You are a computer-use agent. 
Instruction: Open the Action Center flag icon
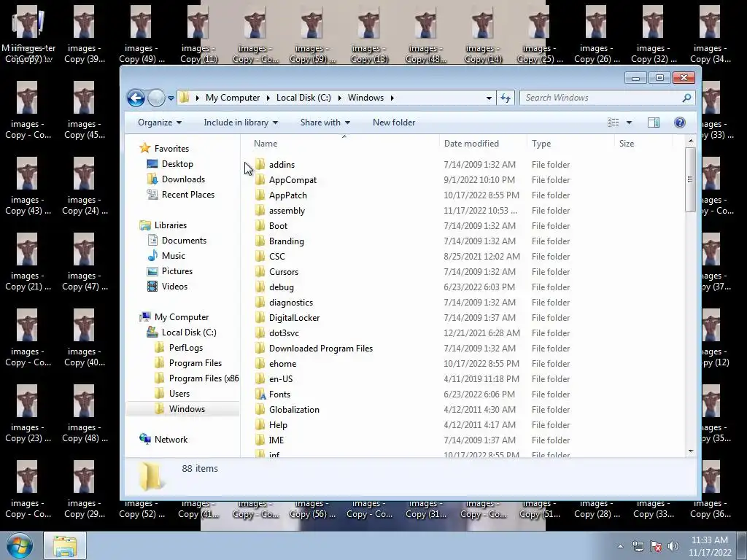656,546
